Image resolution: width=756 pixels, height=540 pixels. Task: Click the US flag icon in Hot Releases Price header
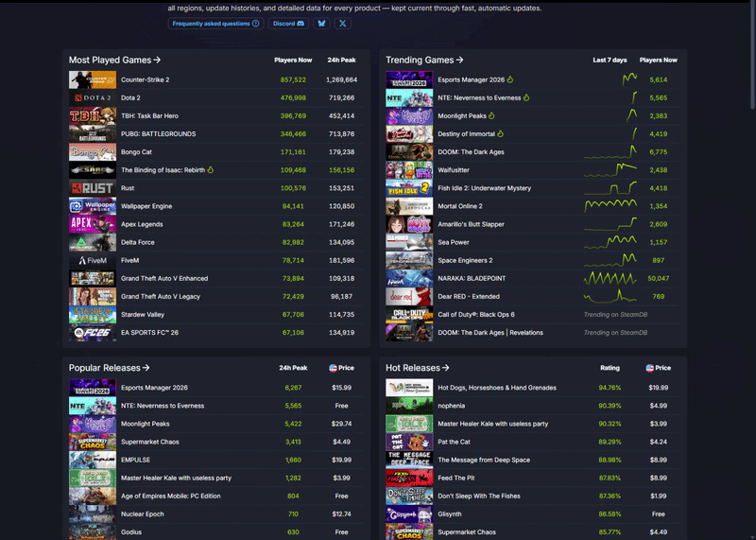coord(649,368)
